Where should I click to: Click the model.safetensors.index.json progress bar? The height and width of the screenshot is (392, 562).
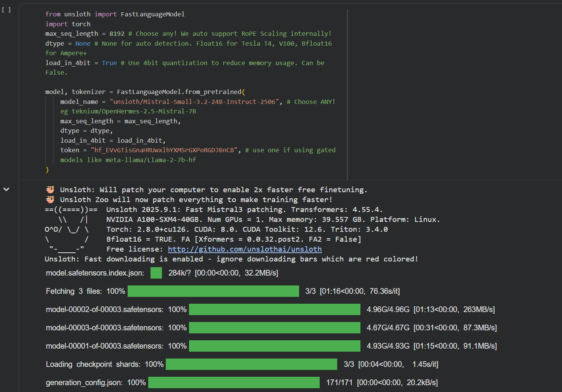[156, 273]
